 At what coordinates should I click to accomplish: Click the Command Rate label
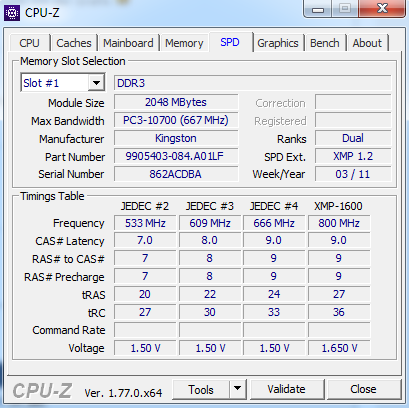pos(69,330)
